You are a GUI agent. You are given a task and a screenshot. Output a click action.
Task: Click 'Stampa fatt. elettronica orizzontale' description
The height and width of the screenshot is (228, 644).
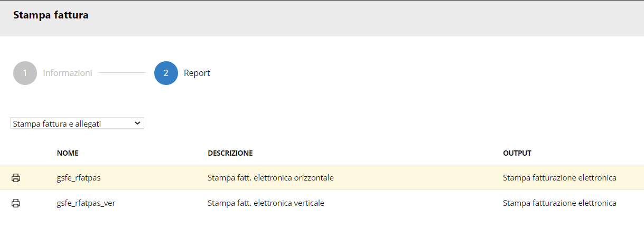click(x=270, y=178)
